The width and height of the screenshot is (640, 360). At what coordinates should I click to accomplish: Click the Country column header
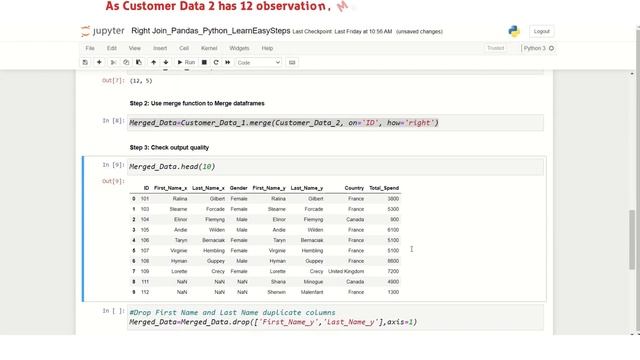pyautogui.click(x=354, y=188)
